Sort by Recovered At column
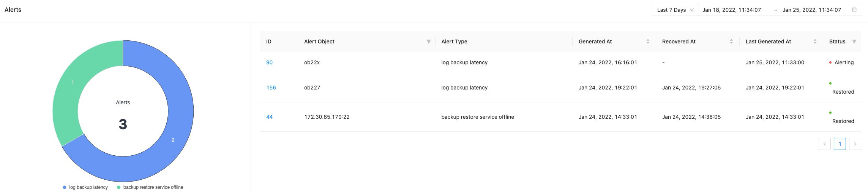Viewport: 868px width, 193px height. click(731, 41)
